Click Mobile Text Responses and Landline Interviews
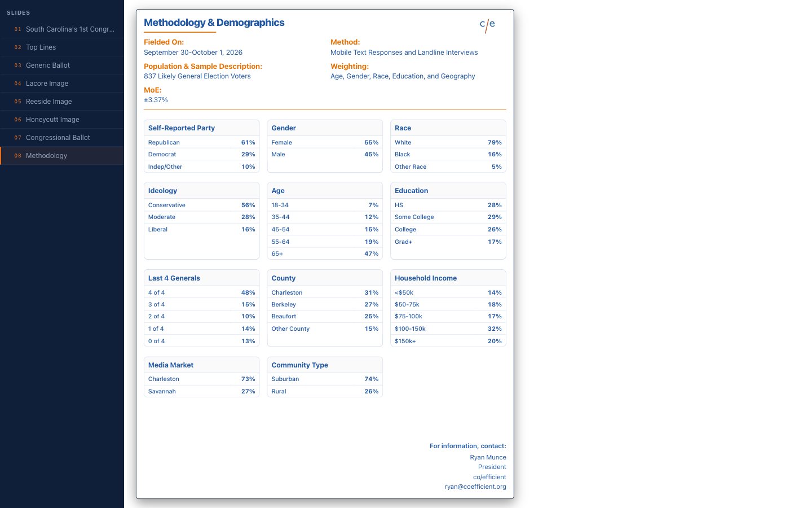The height and width of the screenshot is (508, 812). point(404,52)
